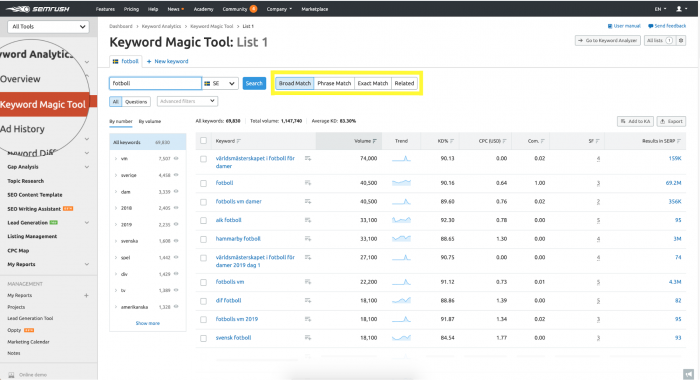Viewport: 700px width, 380px height.
Task: Click the Export button
Action: tap(671, 121)
